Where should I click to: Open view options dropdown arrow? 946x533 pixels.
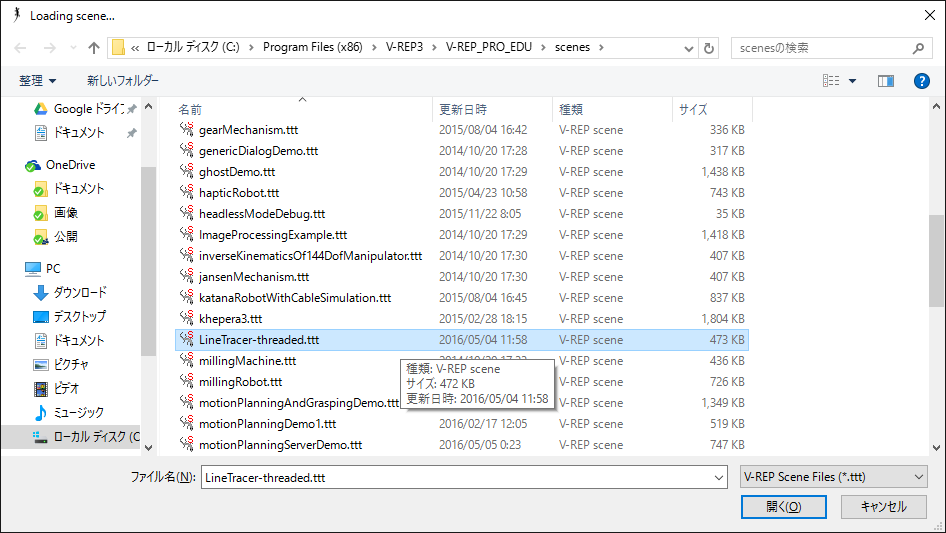pyautogui.click(x=852, y=81)
